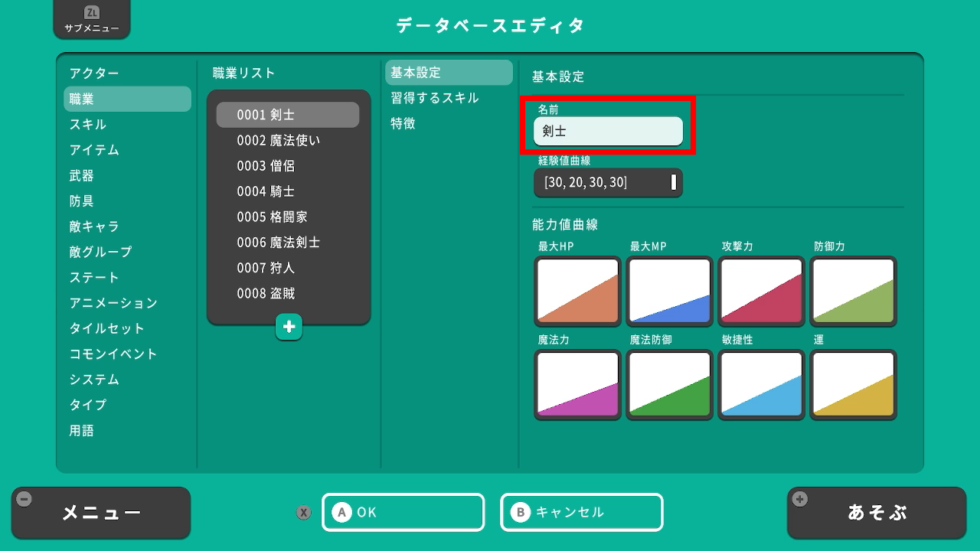Open the アイテム database category
This screenshot has height=551, width=980.
[x=94, y=150]
